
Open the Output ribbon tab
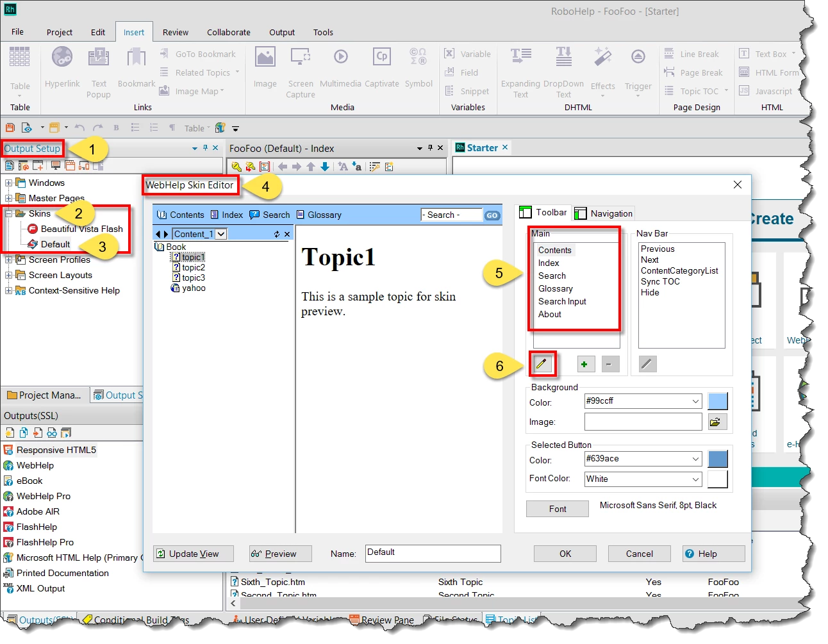(x=282, y=32)
